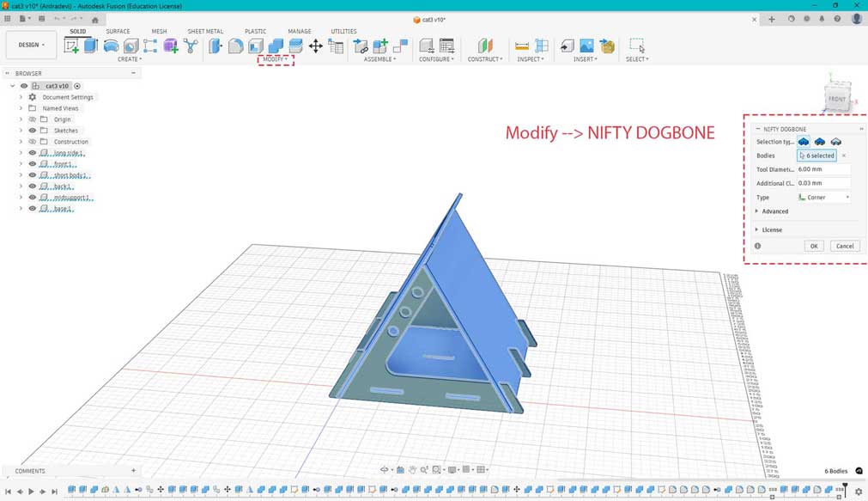
Task: Switch to the UTILITIES tab
Action: point(343,32)
